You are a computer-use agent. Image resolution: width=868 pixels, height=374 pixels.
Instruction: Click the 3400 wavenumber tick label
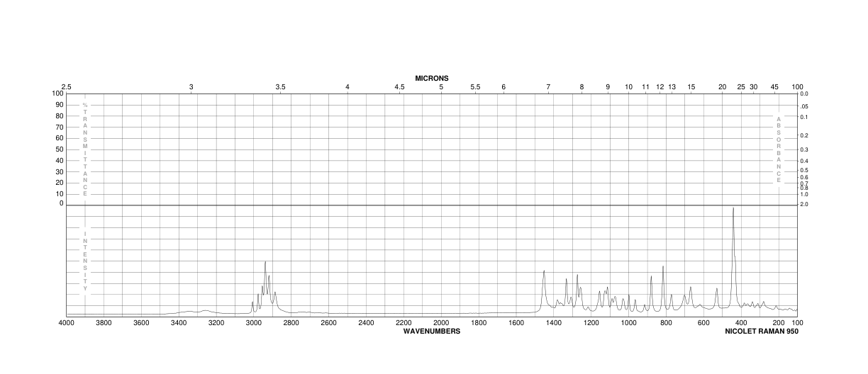179,323
